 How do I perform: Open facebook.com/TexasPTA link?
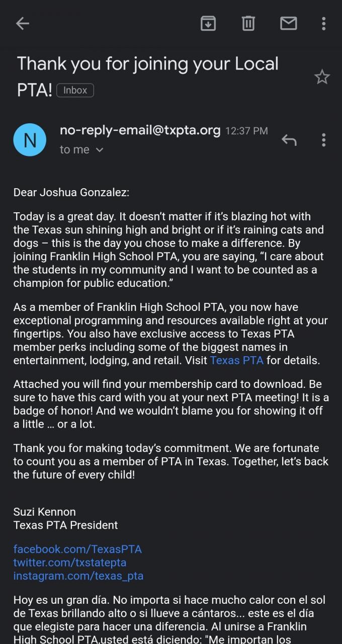(x=77, y=549)
